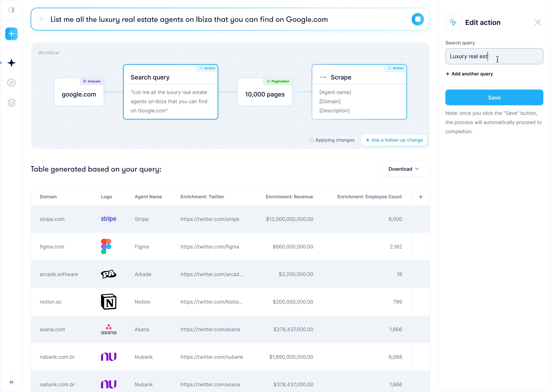This screenshot has width=551, height=392.
Task: Click the Notion logo
Action: [x=109, y=302]
